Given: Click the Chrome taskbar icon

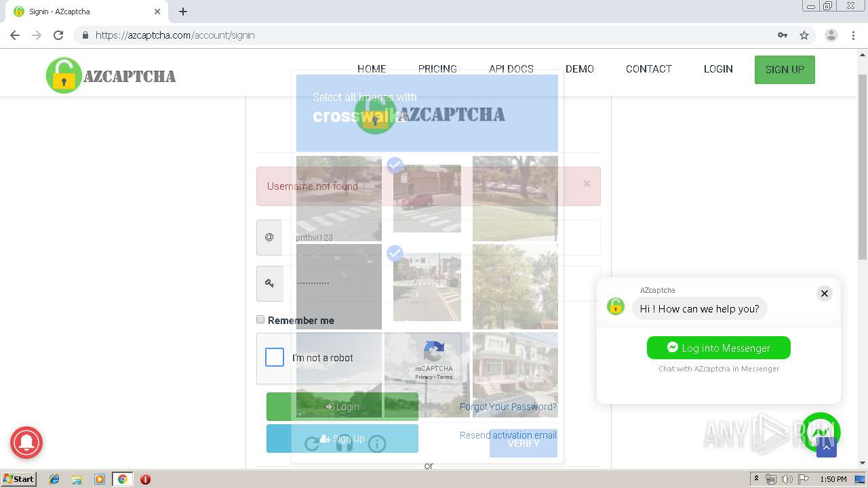Looking at the screenshot, I should (122, 479).
